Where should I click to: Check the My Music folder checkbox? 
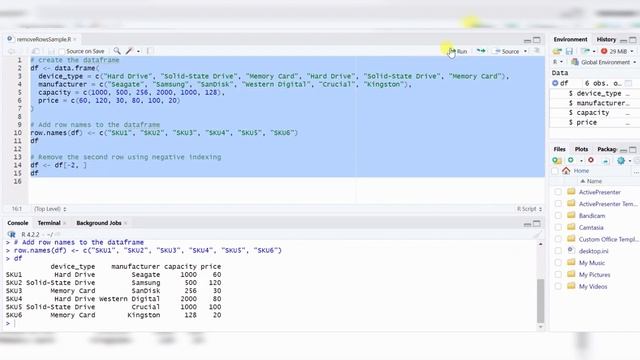tap(558, 263)
